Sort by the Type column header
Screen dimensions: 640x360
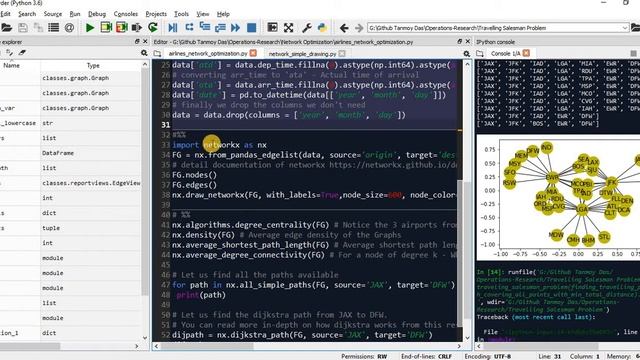[x=93, y=65]
